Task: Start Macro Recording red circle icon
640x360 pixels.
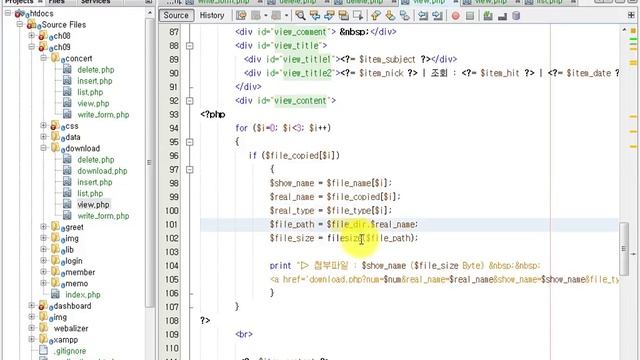Action: tap(456, 16)
